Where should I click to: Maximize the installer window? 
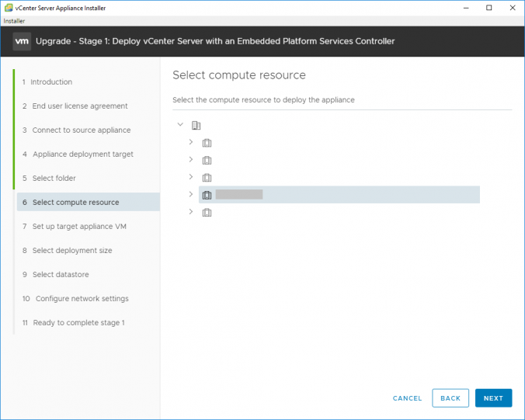(x=489, y=8)
